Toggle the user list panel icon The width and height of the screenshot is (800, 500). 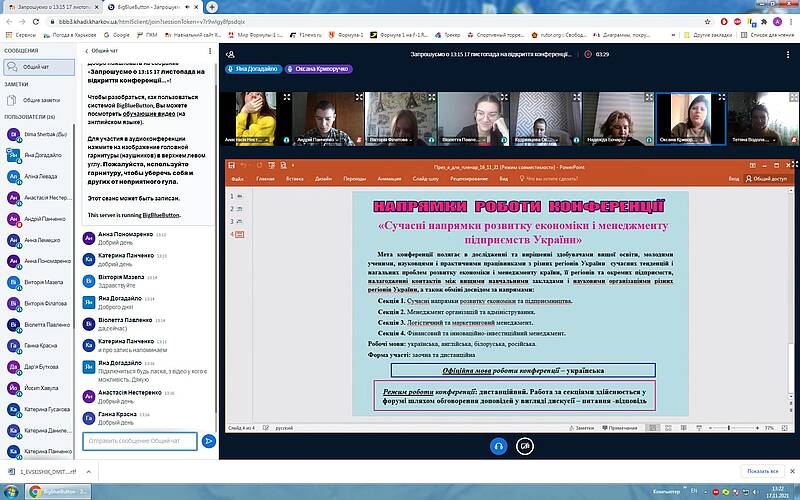[x=230, y=54]
